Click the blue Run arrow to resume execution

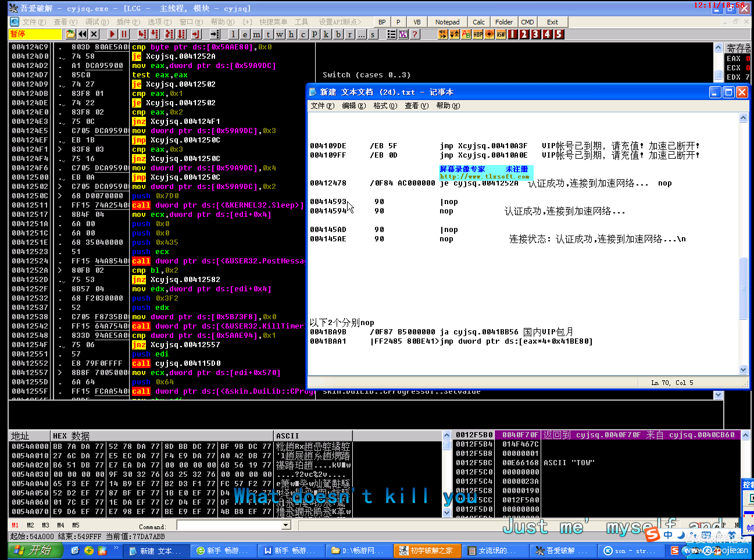[x=112, y=34]
